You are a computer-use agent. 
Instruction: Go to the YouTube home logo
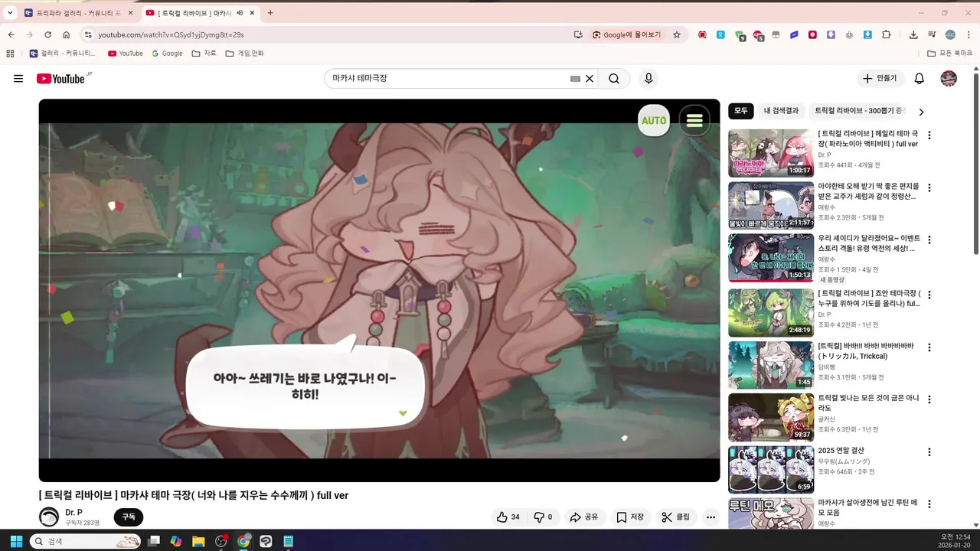point(60,78)
